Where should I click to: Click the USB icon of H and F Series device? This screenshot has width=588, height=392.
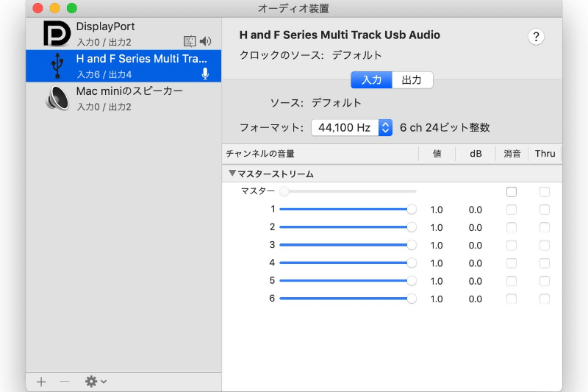pos(57,65)
